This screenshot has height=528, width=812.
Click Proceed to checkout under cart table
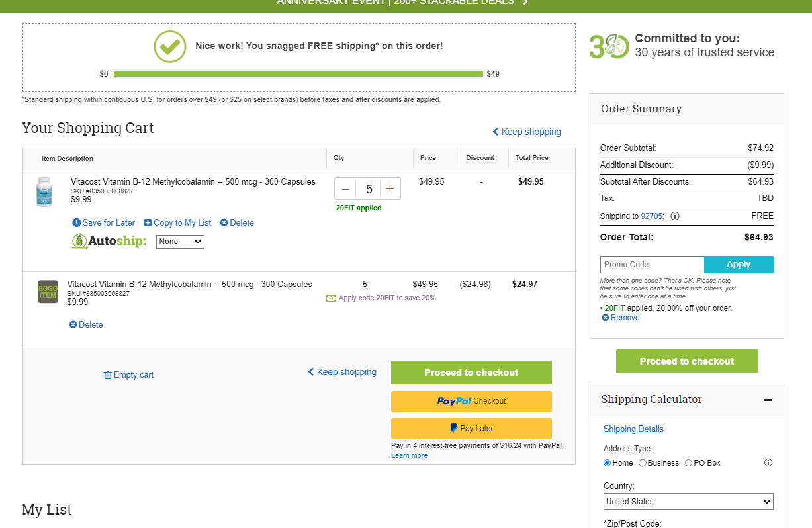click(471, 373)
